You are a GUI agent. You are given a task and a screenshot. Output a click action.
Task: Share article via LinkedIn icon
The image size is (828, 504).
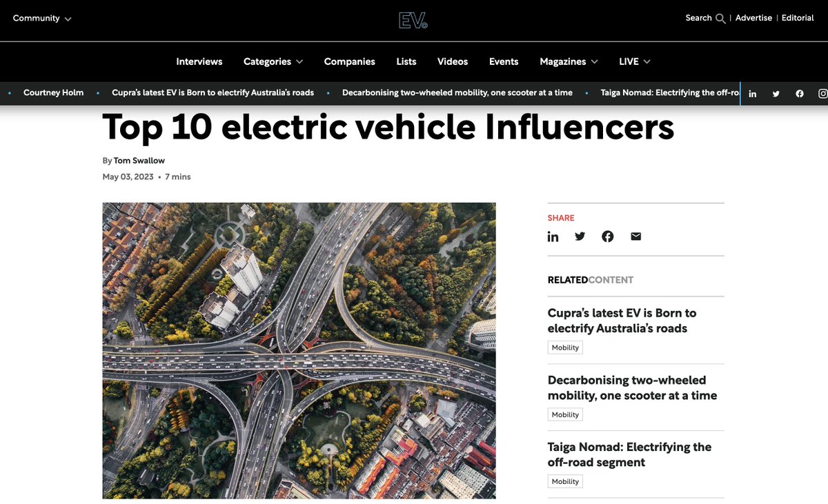(x=553, y=236)
